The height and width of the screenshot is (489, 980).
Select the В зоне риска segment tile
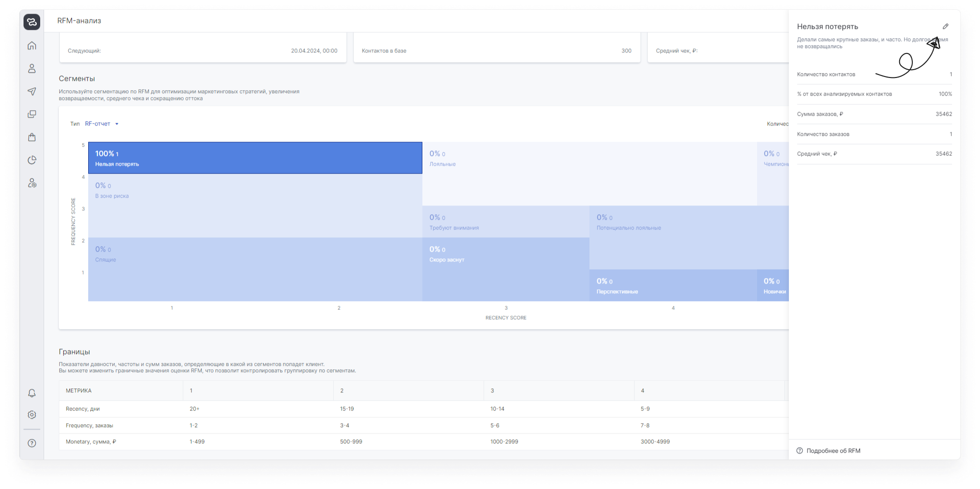[x=255, y=206]
